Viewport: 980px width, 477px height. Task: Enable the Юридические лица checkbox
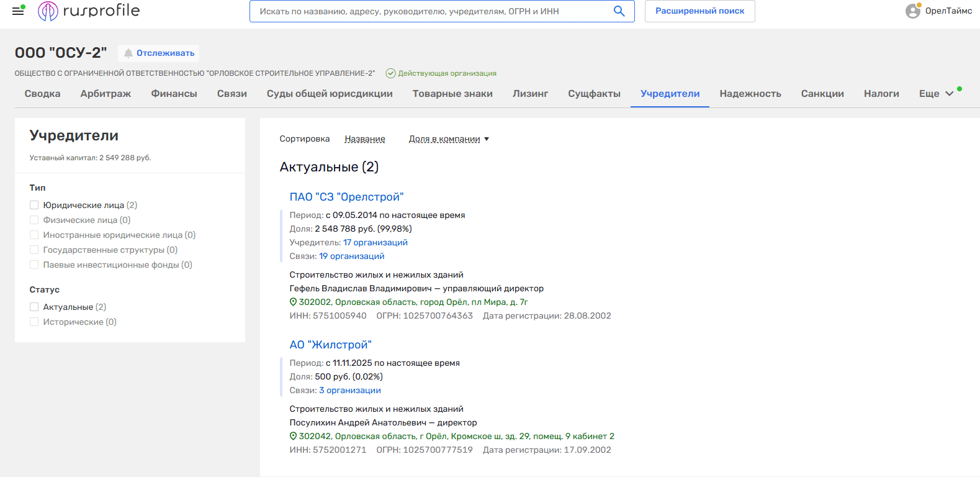tap(34, 205)
